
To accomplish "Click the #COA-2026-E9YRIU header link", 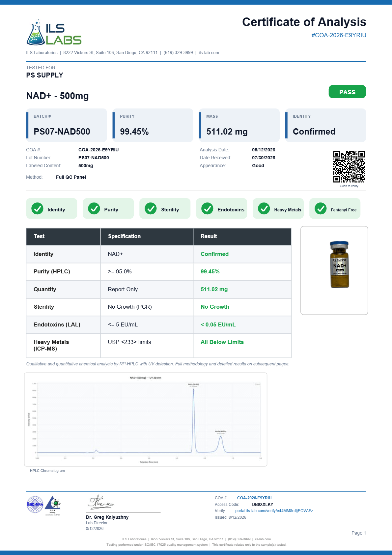I will coord(339,35).
